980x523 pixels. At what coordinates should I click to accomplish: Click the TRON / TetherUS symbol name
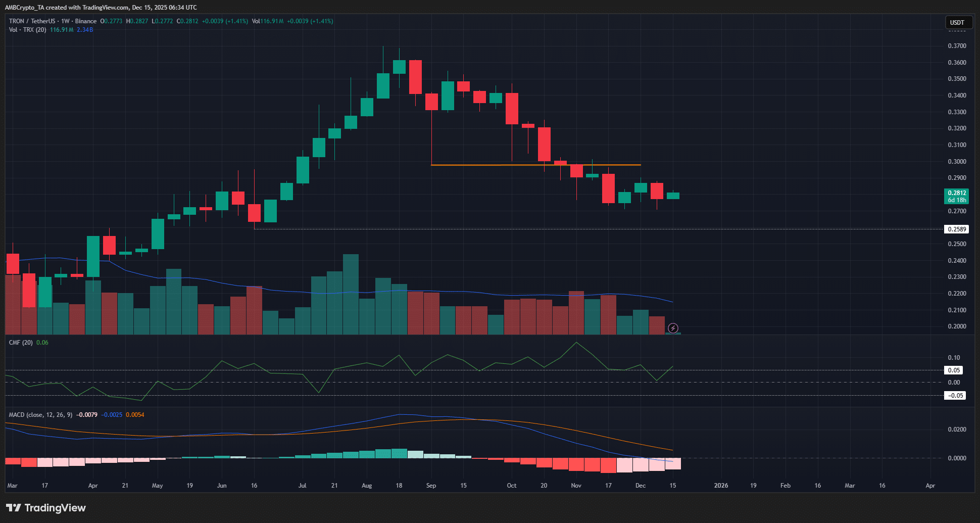33,21
